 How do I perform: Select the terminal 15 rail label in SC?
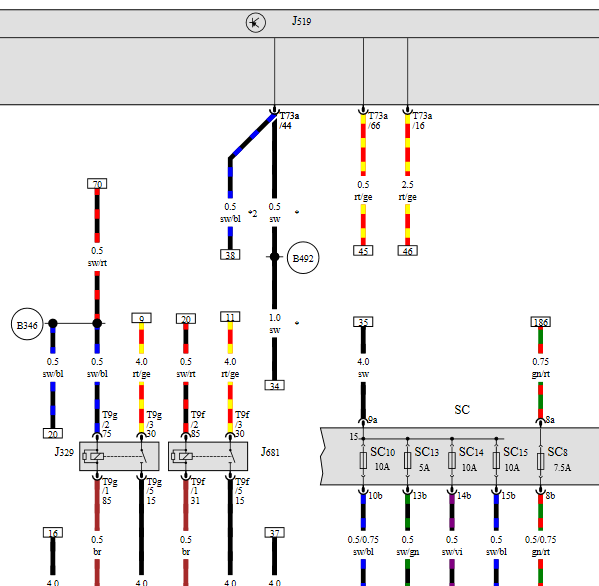coord(354,437)
